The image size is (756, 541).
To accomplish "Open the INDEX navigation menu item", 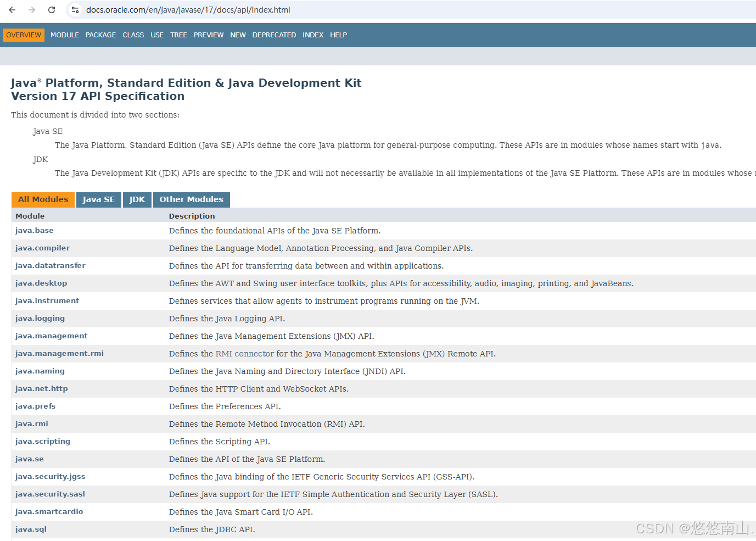I will coord(313,35).
